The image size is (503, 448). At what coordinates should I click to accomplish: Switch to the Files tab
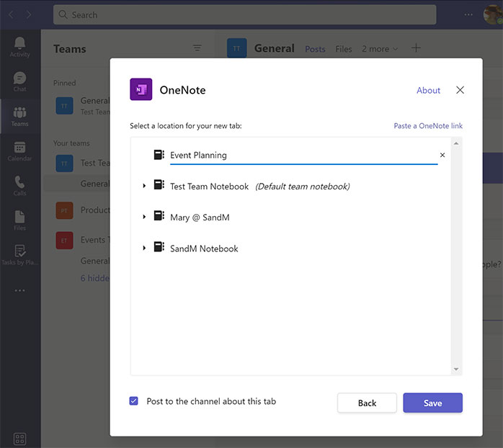point(344,49)
